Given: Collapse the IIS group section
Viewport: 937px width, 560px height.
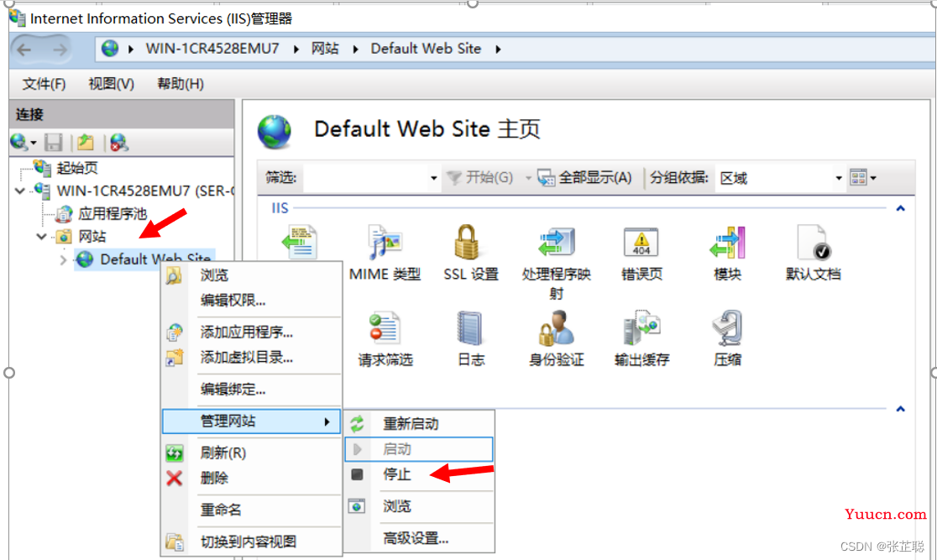Looking at the screenshot, I should pyautogui.click(x=901, y=208).
